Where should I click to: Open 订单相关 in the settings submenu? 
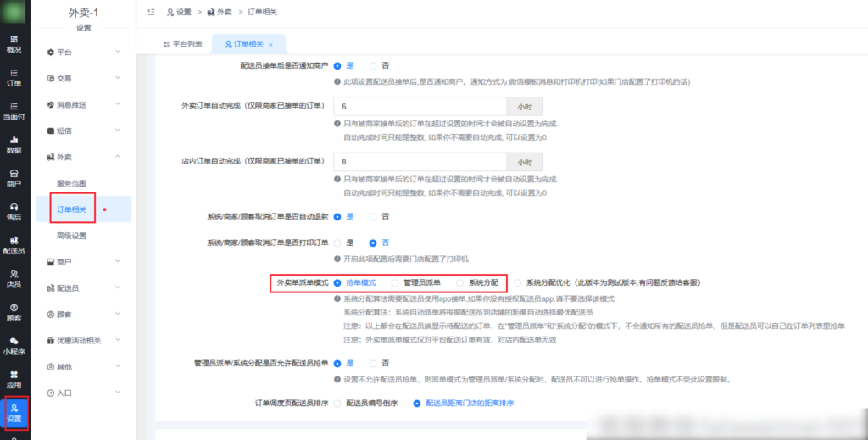coord(71,209)
